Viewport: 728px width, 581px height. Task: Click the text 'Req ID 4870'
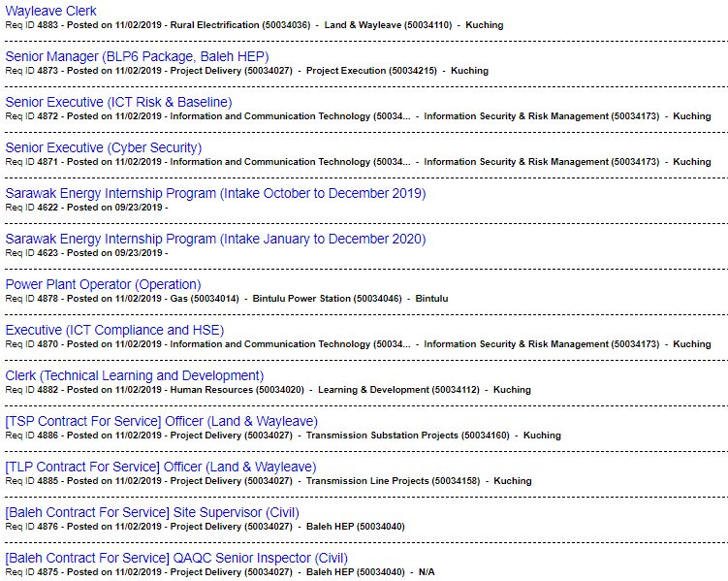pyautogui.click(x=32, y=343)
